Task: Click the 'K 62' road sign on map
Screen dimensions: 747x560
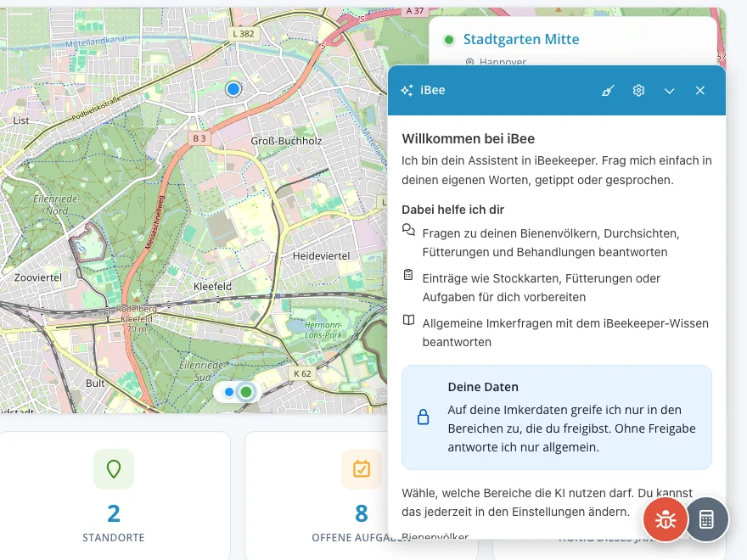Action: [302, 374]
